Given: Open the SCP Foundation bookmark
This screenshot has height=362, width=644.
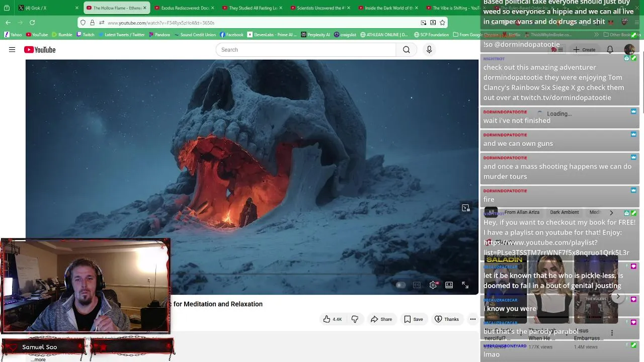Looking at the screenshot, I should point(431,35).
